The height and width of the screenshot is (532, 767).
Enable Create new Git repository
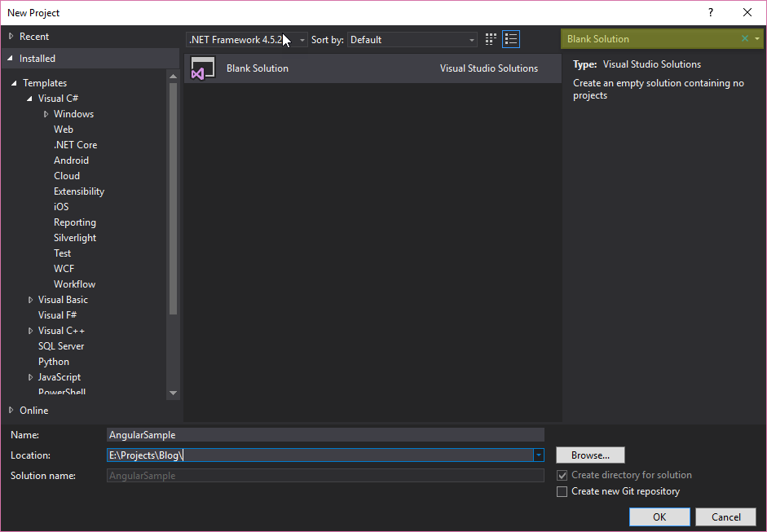(562, 491)
